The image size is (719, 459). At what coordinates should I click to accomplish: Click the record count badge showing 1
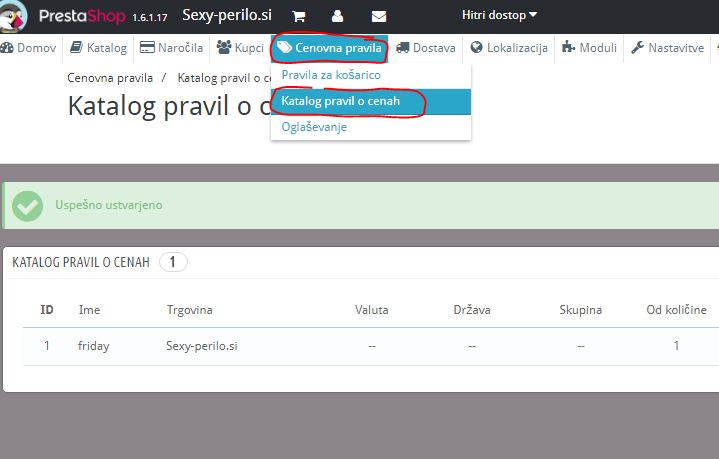tap(173, 262)
